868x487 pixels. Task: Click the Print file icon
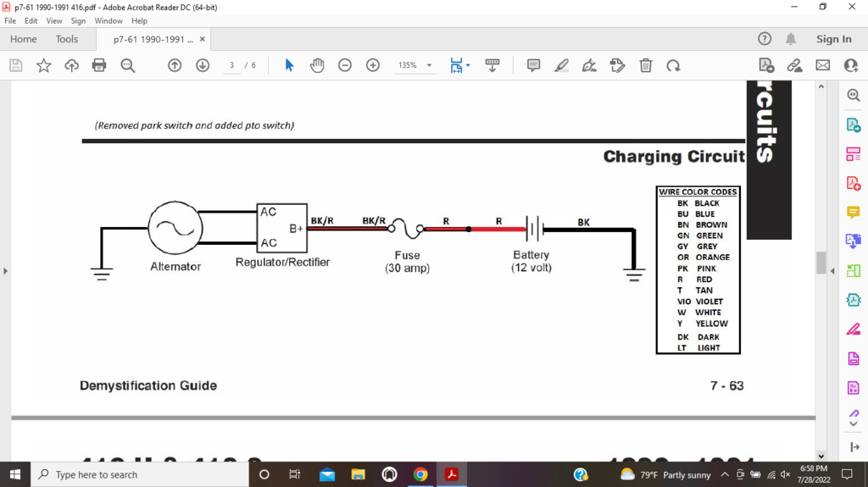[x=99, y=65]
